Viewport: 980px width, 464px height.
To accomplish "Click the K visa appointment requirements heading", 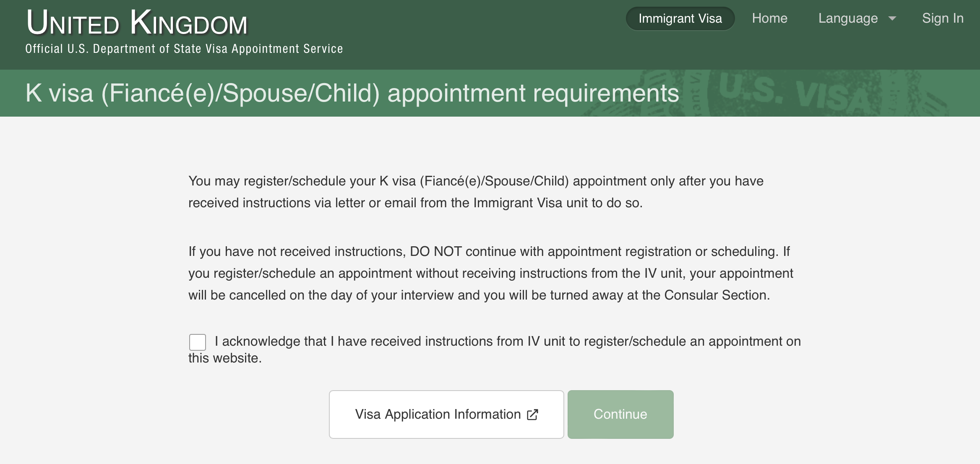I will pyautogui.click(x=352, y=93).
